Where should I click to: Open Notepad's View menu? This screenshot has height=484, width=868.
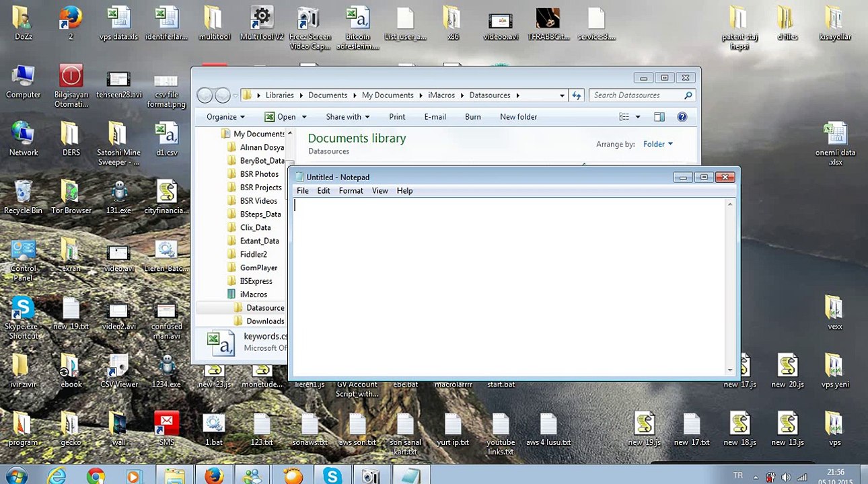[379, 191]
